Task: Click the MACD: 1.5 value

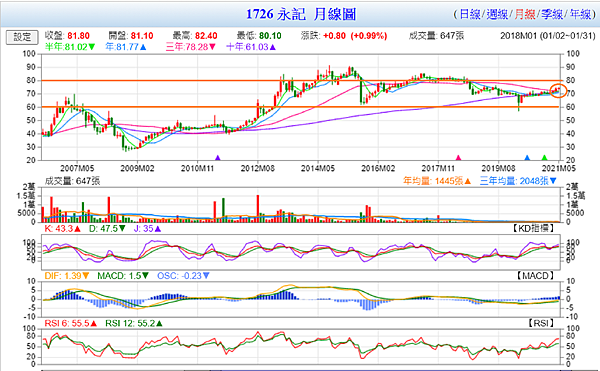Action: tap(123, 276)
